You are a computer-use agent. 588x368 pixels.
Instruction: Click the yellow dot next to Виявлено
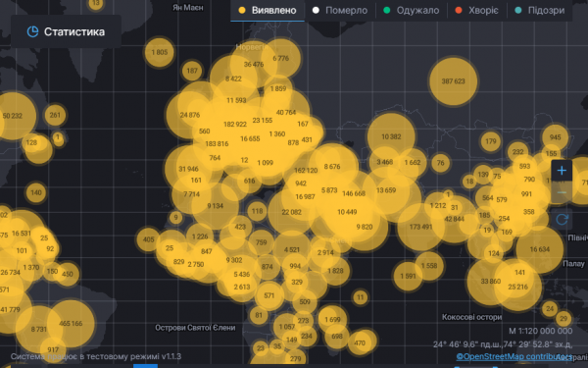tap(242, 11)
